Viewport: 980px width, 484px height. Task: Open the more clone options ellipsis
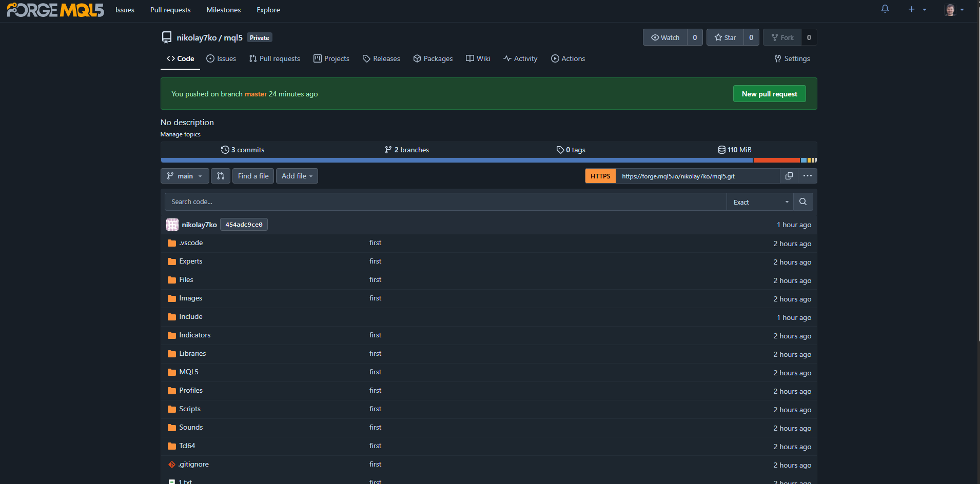(x=808, y=176)
